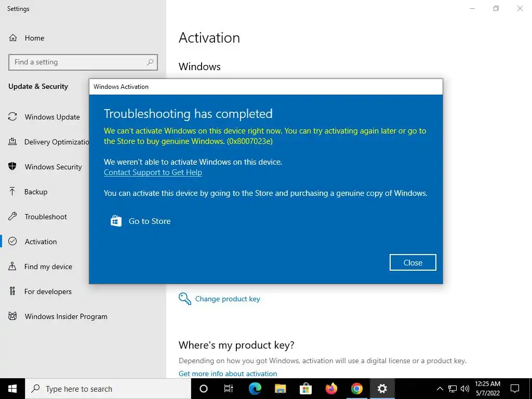This screenshot has width=532, height=399.
Task: Open Task View on the taskbar
Action: (x=229, y=389)
